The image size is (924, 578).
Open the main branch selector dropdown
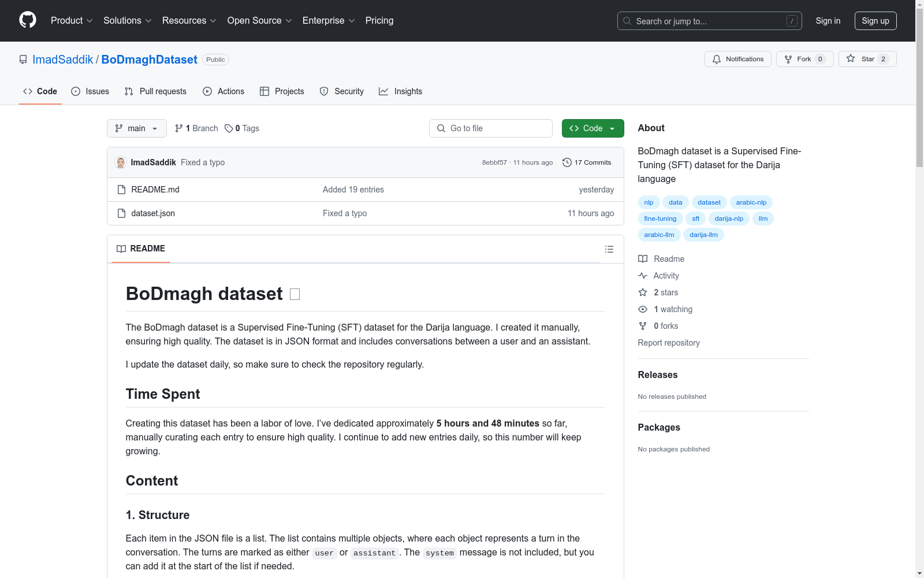coord(137,128)
